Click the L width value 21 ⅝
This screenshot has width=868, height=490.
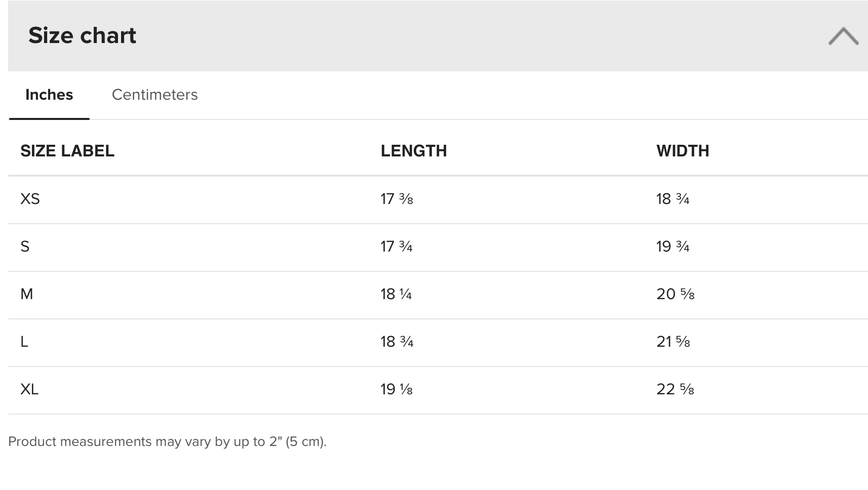coord(674,342)
